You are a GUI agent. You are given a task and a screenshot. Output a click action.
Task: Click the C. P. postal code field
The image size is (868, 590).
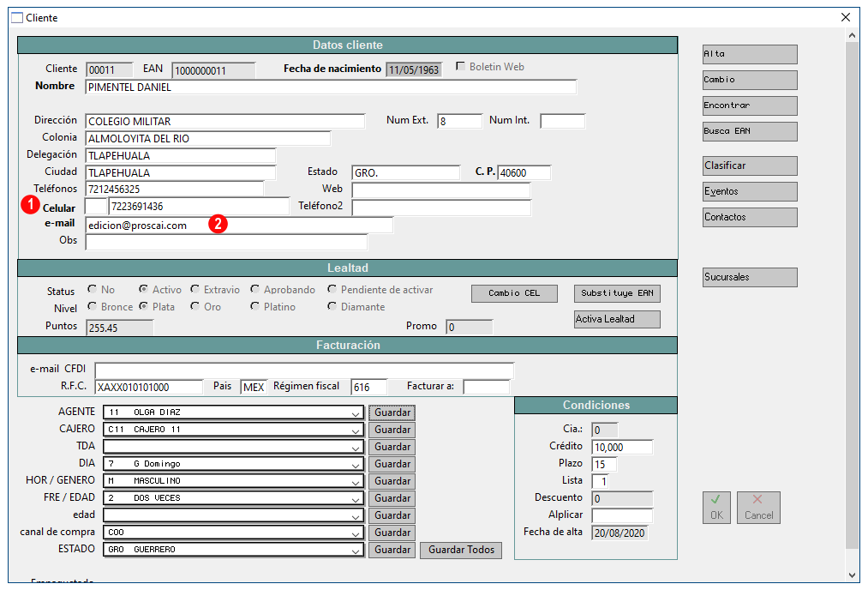[x=524, y=173]
